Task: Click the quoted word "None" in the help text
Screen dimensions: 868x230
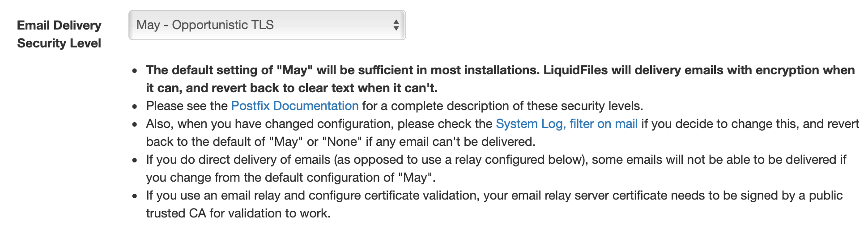Action: click(x=342, y=142)
